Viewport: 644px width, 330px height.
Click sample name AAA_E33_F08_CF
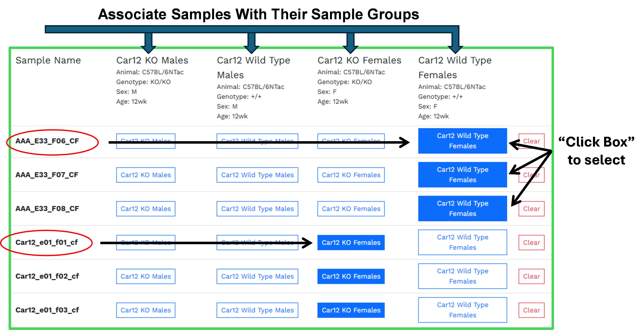tap(47, 209)
